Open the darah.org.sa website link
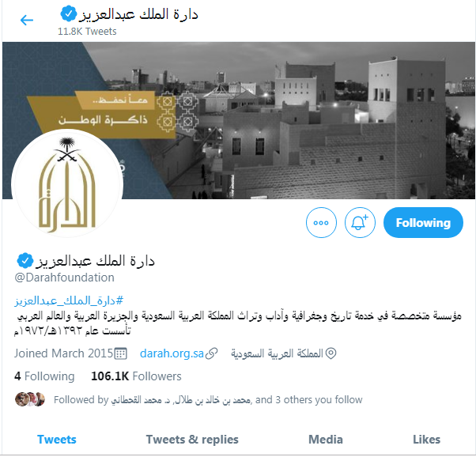The image size is (476, 457). click(172, 353)
